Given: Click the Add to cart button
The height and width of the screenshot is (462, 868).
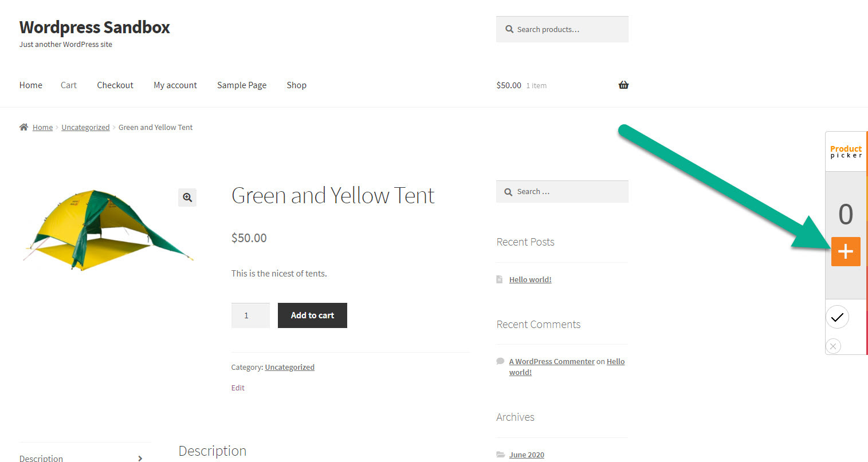Looking at the screenshot, I should tap(312, 315).
